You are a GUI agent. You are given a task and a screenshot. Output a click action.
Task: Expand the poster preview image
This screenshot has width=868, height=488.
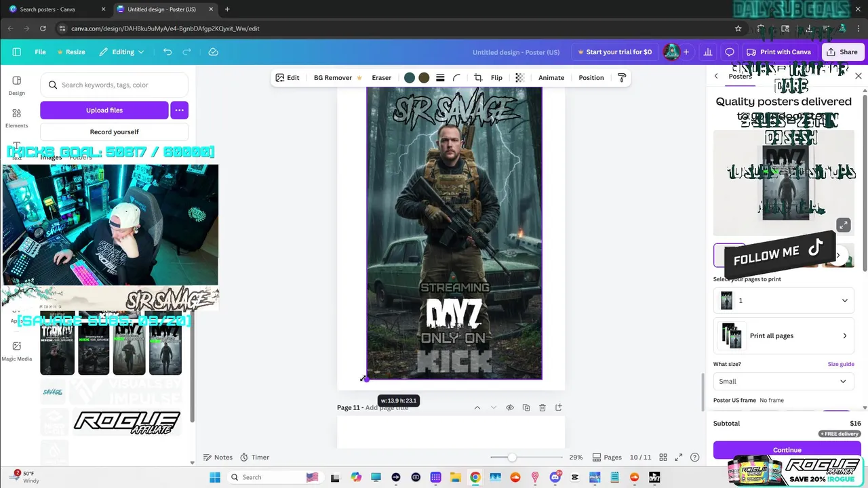[843, 225]
